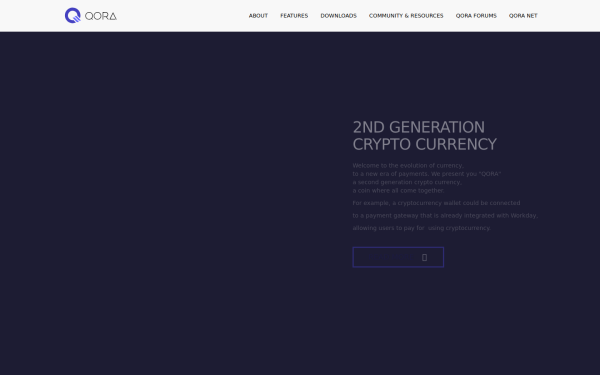Image resolution: width=600 pixels, height=375 pixels.
Task: Open the QORA NET link
Action: click(523, 16)
